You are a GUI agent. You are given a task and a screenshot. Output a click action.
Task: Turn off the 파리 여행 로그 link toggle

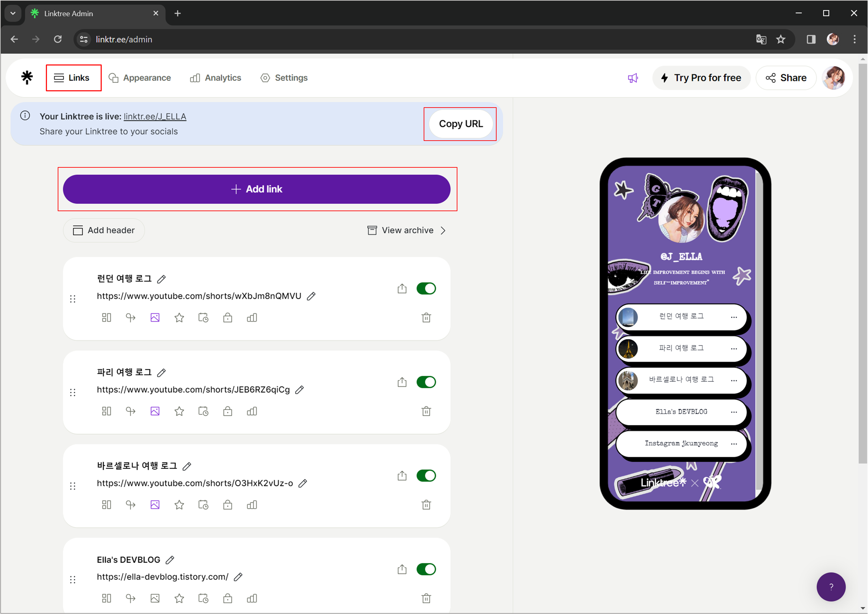pos(426,382)
